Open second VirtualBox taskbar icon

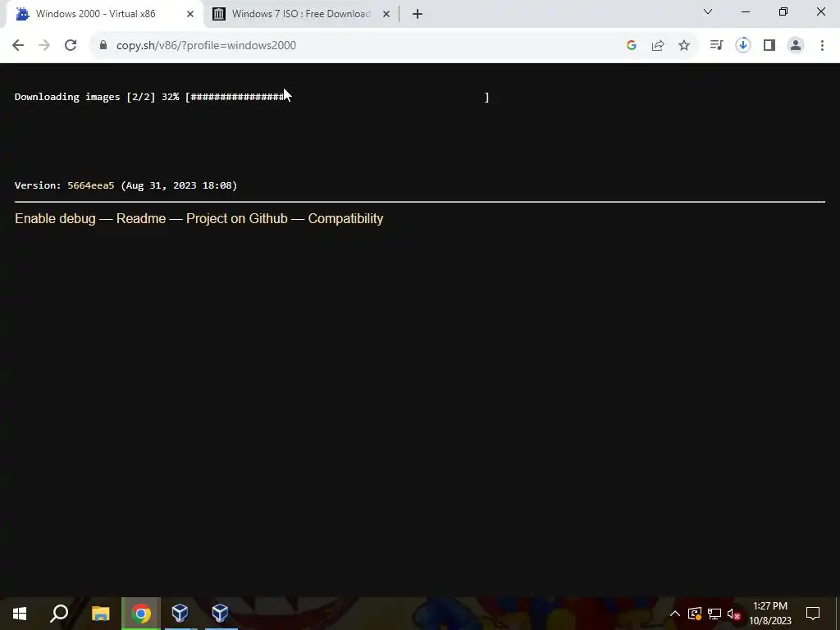pyautogui.click(x=220, y=614)
